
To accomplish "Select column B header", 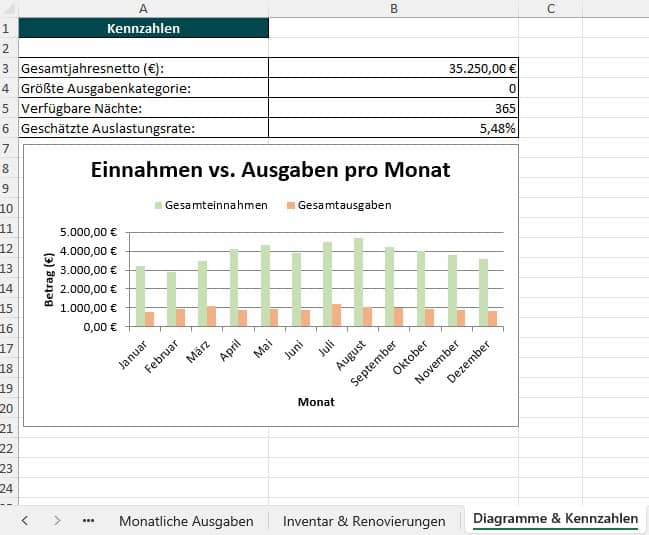I will pyautogui.click(x=394, y=9).
